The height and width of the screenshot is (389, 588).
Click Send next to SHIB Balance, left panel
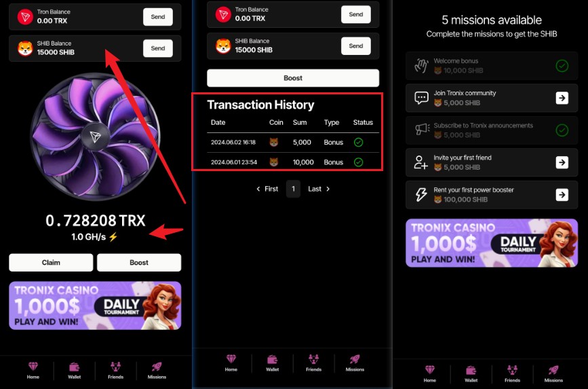pos(158,48)
